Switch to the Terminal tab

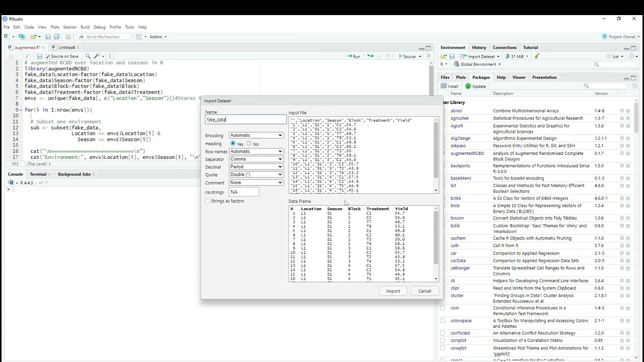(x=38, y=174)
